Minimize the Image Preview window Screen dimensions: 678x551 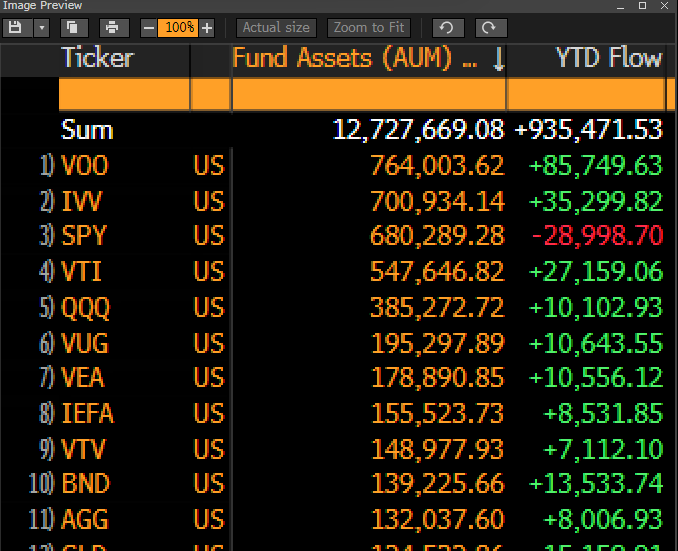pos(620,6)
